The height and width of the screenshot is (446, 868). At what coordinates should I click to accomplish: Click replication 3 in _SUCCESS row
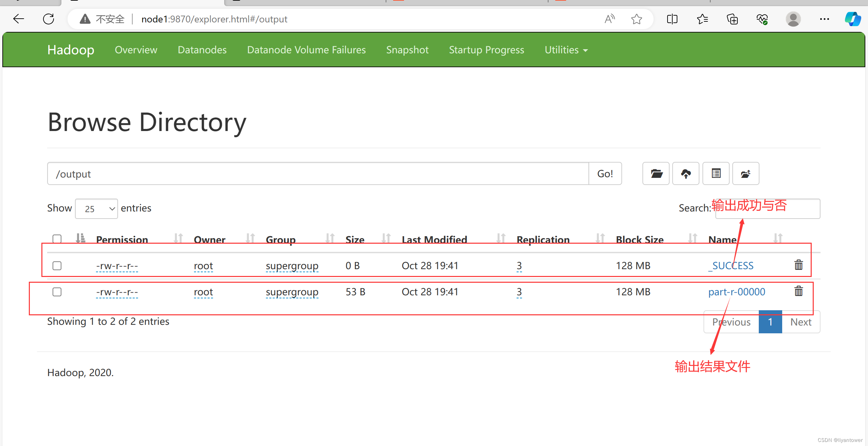[x=519, y=265]
